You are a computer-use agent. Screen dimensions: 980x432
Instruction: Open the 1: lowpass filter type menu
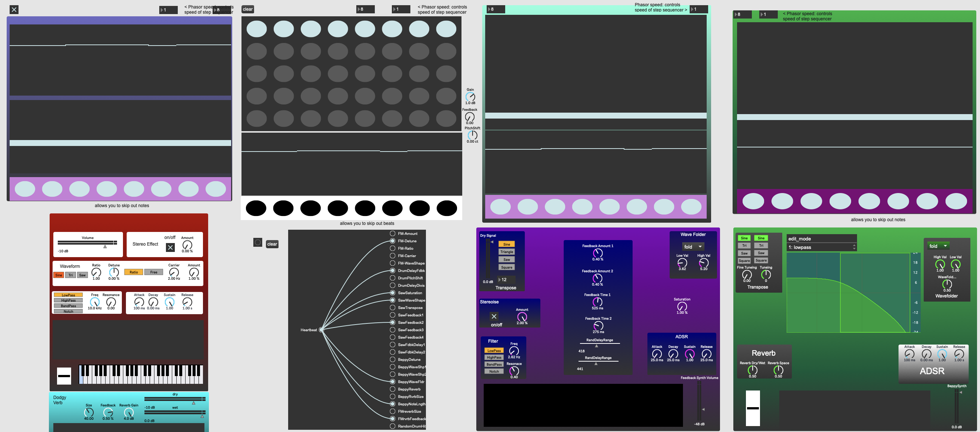click(821, 247)
